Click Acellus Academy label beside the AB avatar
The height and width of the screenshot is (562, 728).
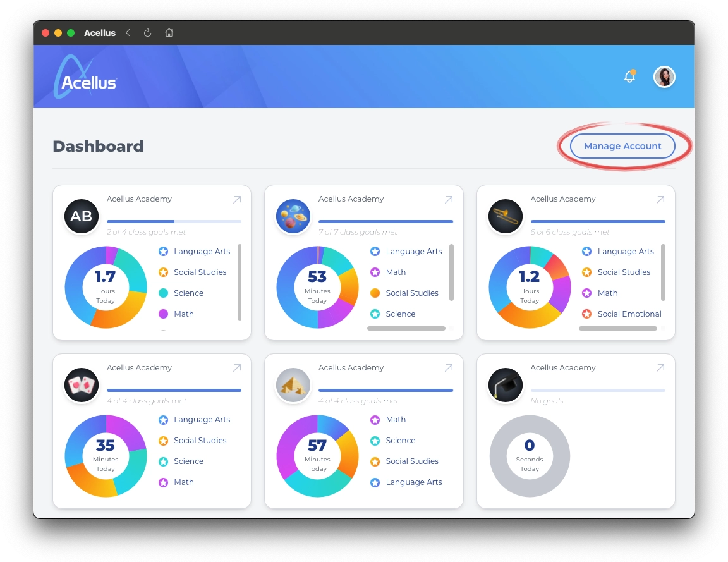point(139,199)
